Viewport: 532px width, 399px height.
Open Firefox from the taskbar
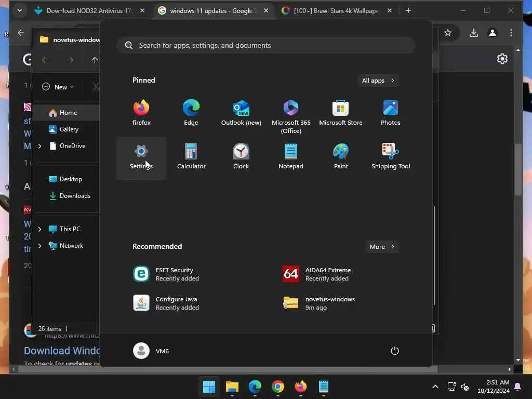(x=301, y=387)
